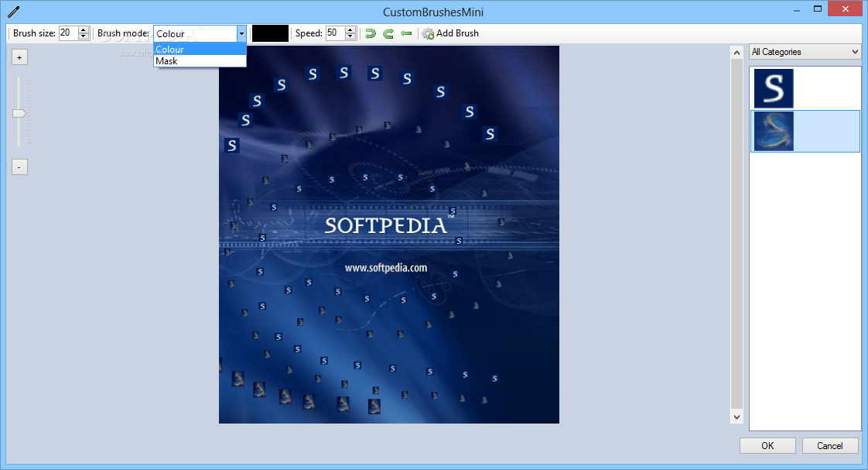The width and height of the screenshot is (868, 470).
Task: Open the Brush mode dropdown arrow
Action: (241, 34)
